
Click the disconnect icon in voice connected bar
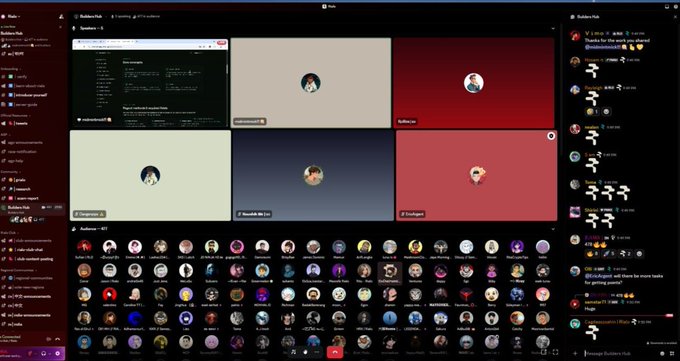(58, 339)
